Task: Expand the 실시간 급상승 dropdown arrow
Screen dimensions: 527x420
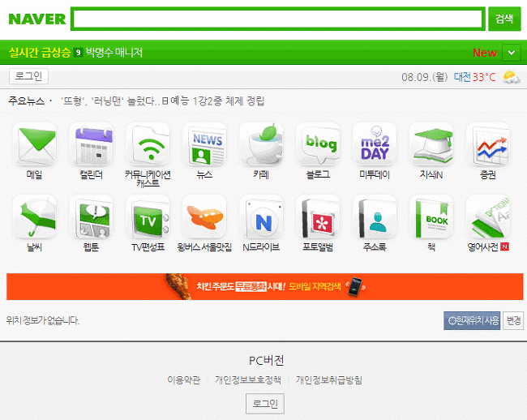Action: pos(512,53)
